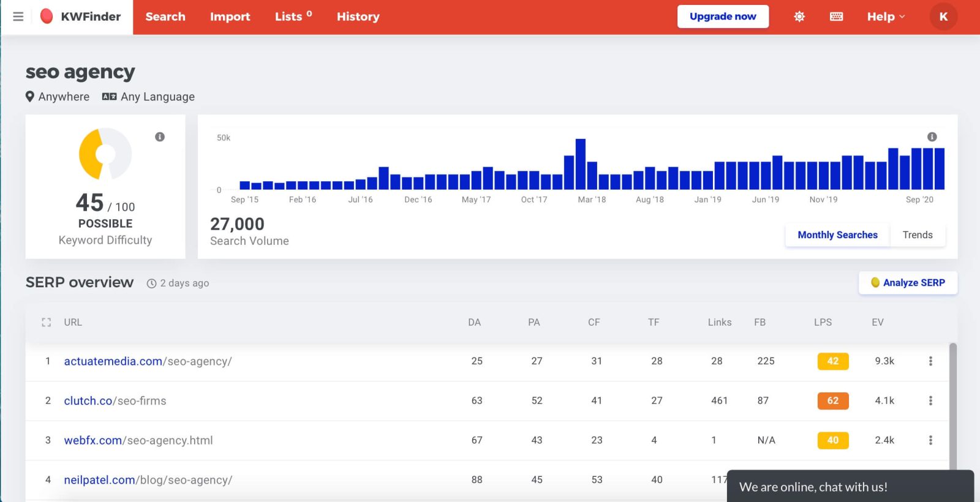Image resolution: width=980 pixels, height=502 pixels.
Task: Switch chart to Trends view
Action: 917,235
